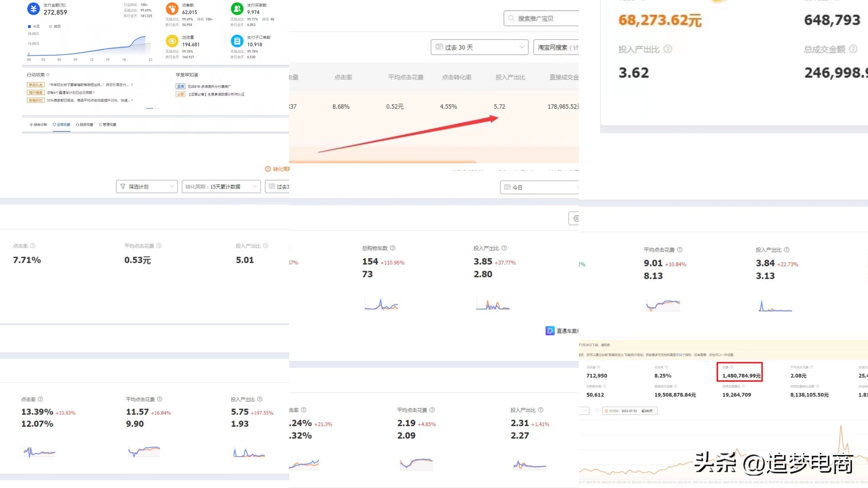This screenshot has width=868, height=488.
Task: Click help icon beside 投入产出比 3.62
Action: coord(668,49)
